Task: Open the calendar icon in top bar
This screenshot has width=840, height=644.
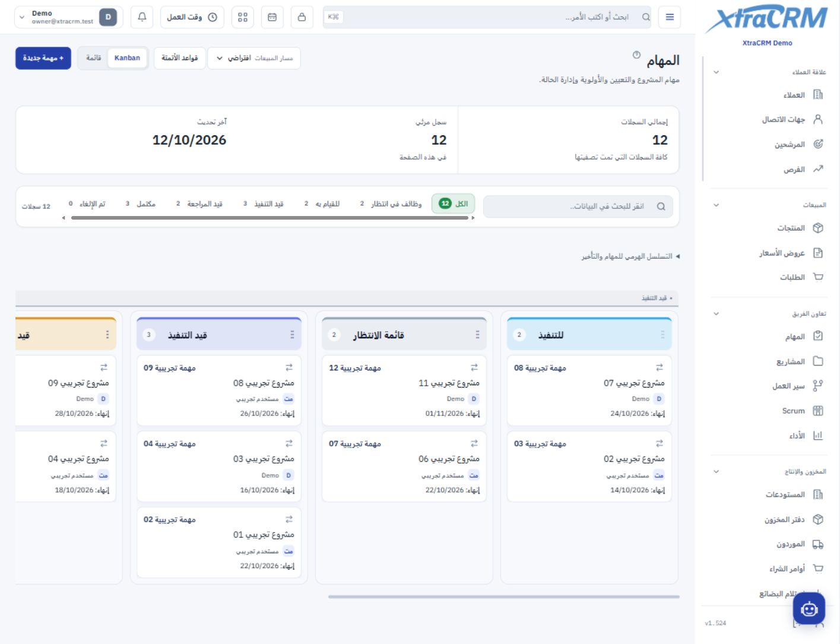Action: pyautogui.click(x=272, y=17)
